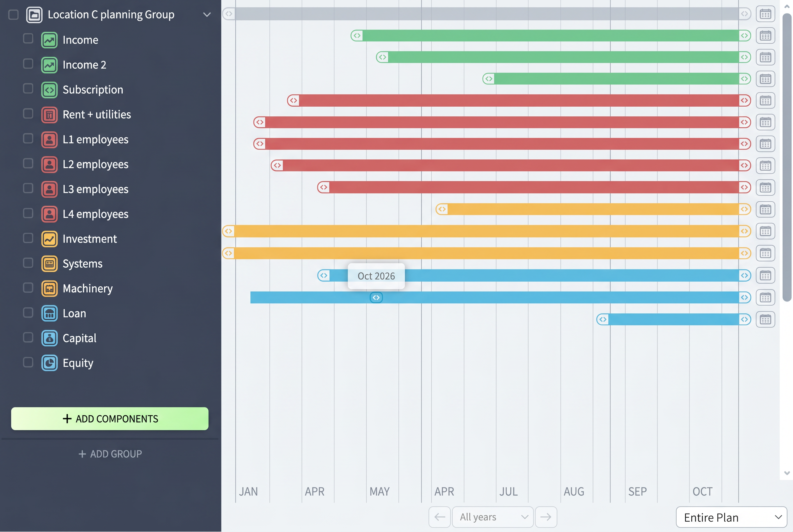Click the OCT month label
This screenshot has width=793, height=532.
(702, 491)
